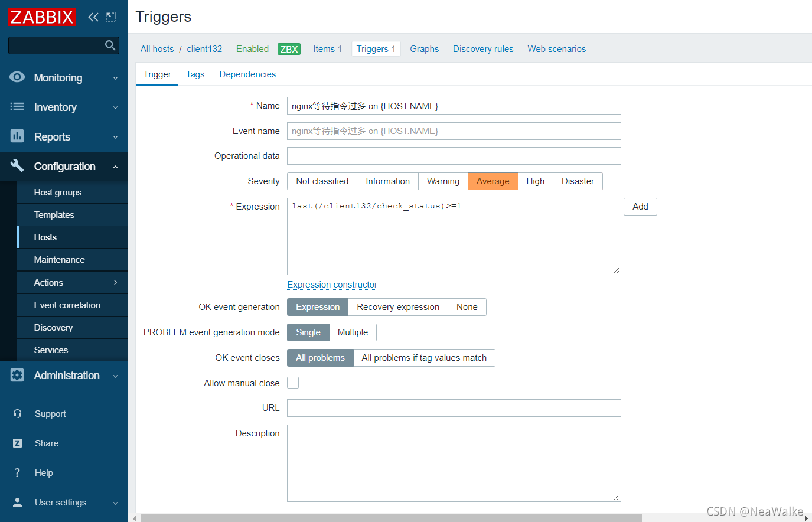Enable Allow manual close checkbox
The height and width of the screenshot is (522, 812).
pos(293,383)
